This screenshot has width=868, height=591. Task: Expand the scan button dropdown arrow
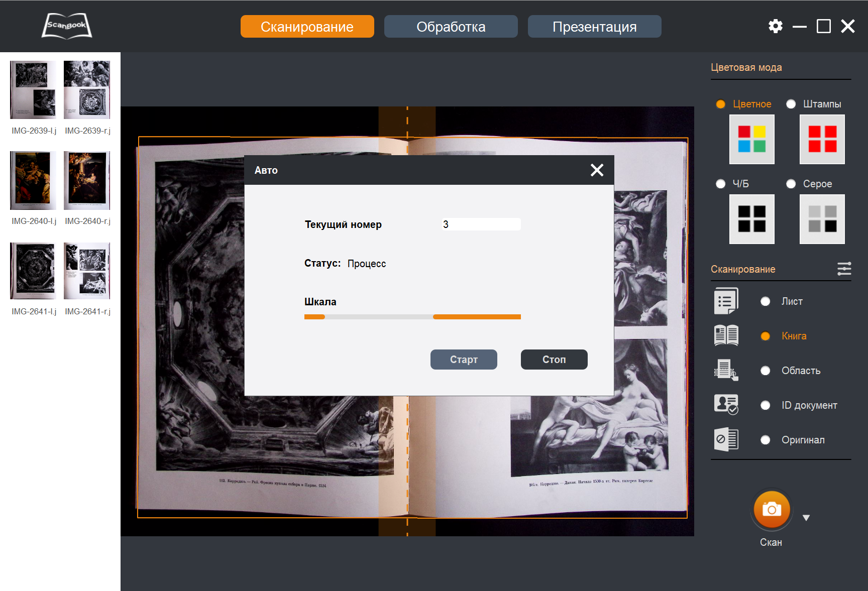806,518
